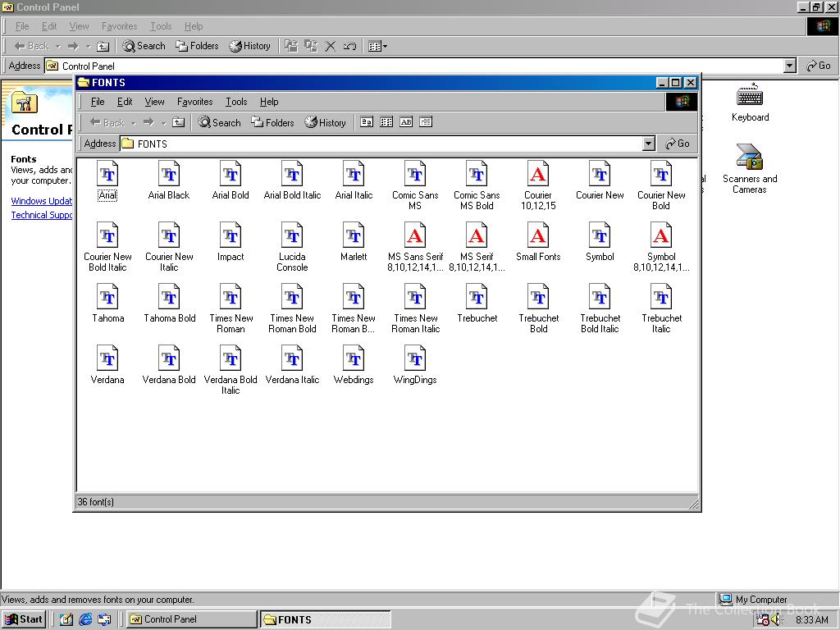This screenshot has height=630, width=840.
Task: Select the Webdings font file
Action: click(354, 359)
